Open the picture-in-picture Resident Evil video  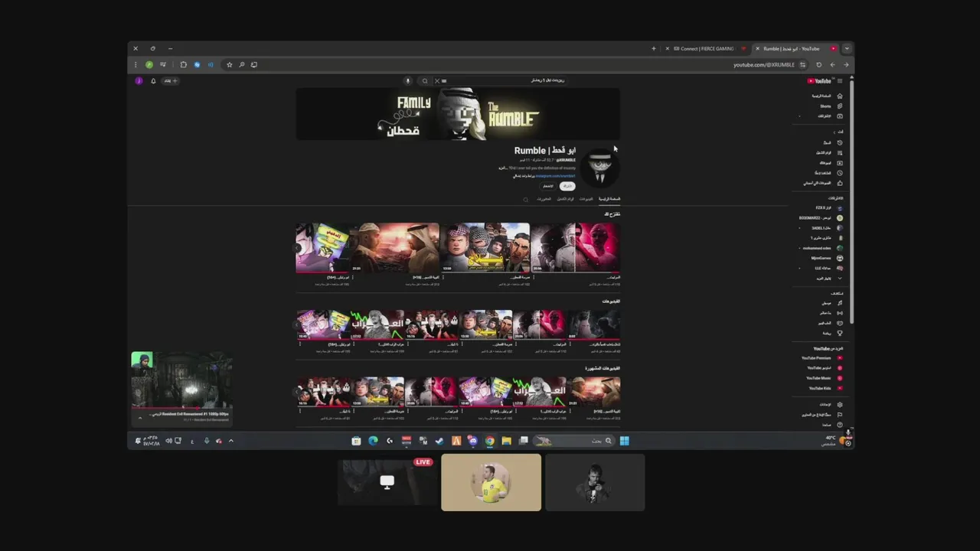[x=181, y=380]
